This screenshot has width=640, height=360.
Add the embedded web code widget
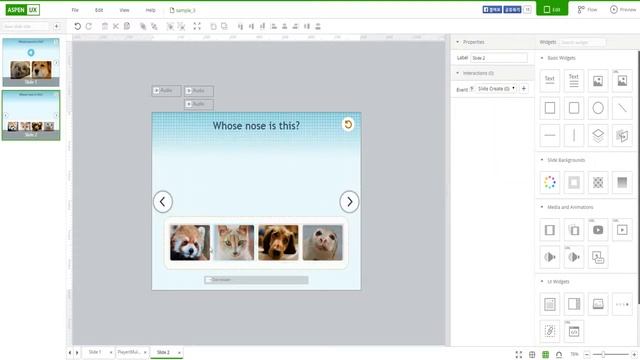(x=574, y=331)
